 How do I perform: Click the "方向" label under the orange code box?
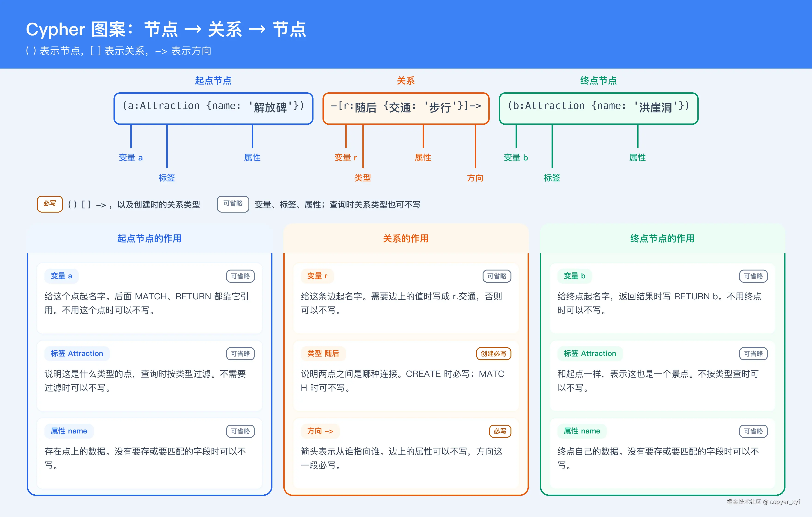(x=475, y=178)
